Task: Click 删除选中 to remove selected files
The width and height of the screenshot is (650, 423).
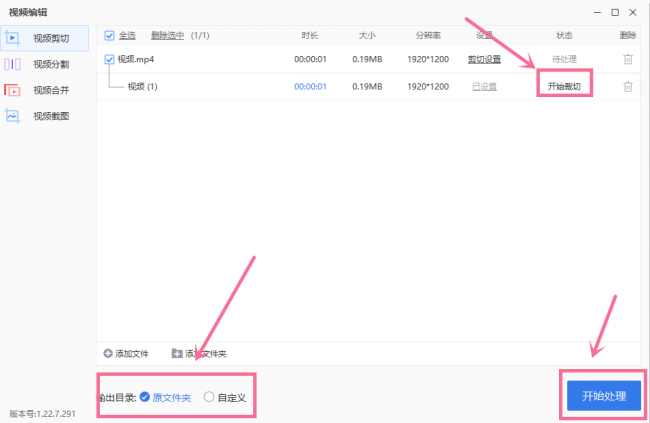Action: [x=167, y=36]
